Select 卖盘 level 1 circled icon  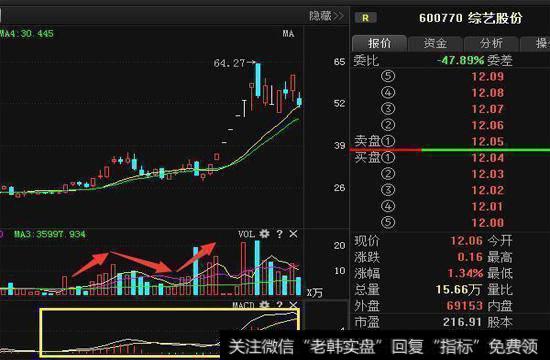click(388, 141)
